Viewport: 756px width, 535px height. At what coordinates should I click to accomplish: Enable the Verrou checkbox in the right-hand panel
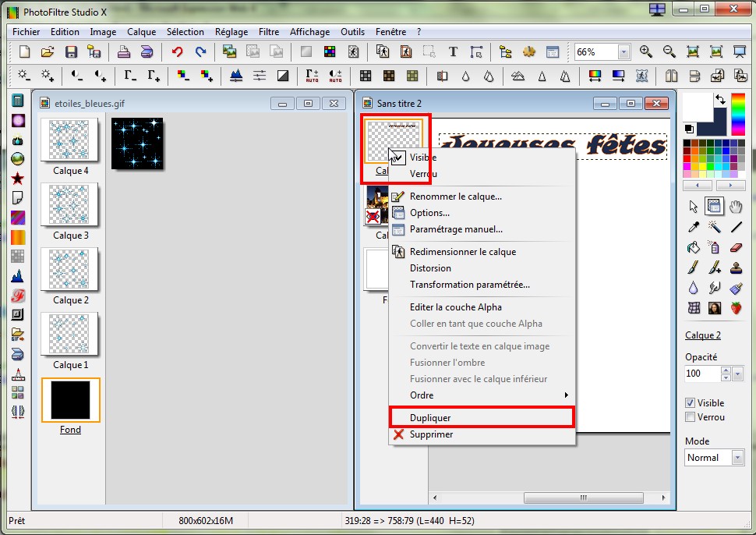click(x=690, y=416)
